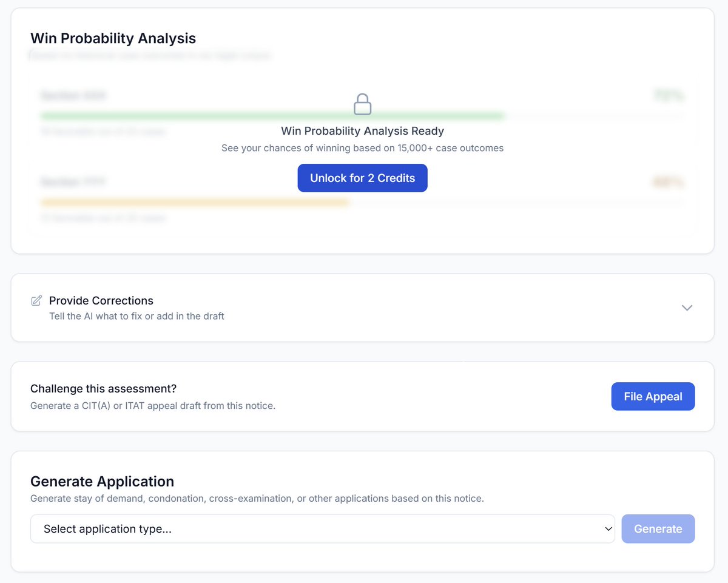
Task: Click the Win Probability Analysis heading
Action: click(113, 38)
